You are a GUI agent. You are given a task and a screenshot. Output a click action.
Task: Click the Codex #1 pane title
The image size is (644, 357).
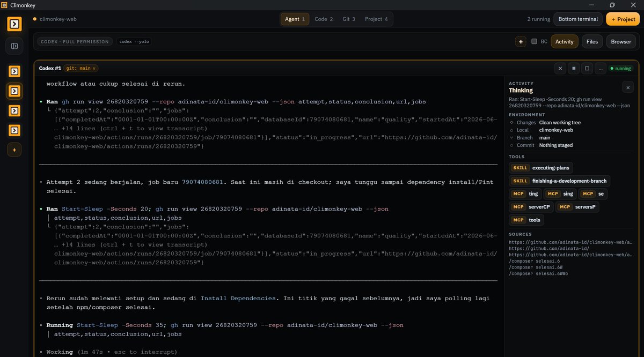pyautogui.click(x=50, y=69)
